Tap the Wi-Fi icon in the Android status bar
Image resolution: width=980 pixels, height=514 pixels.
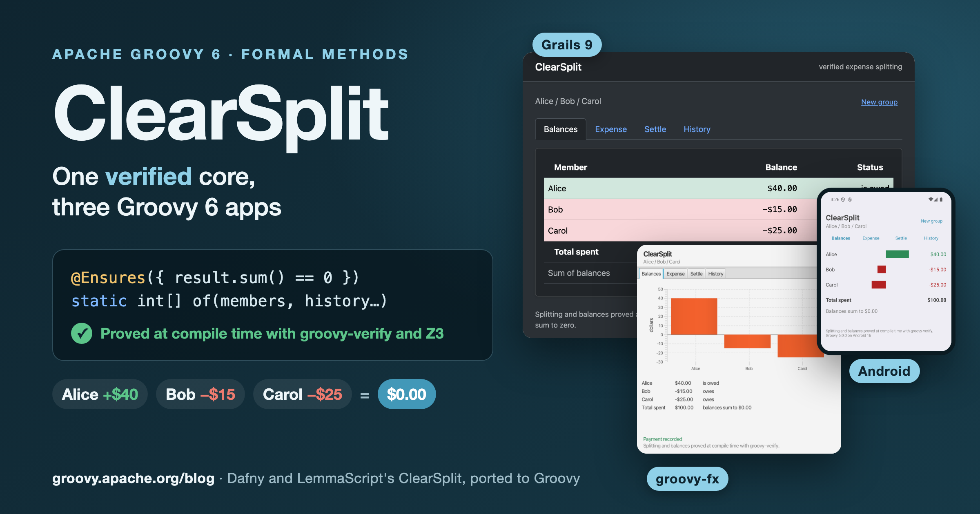pyautogui.click(x=931, y=199)
